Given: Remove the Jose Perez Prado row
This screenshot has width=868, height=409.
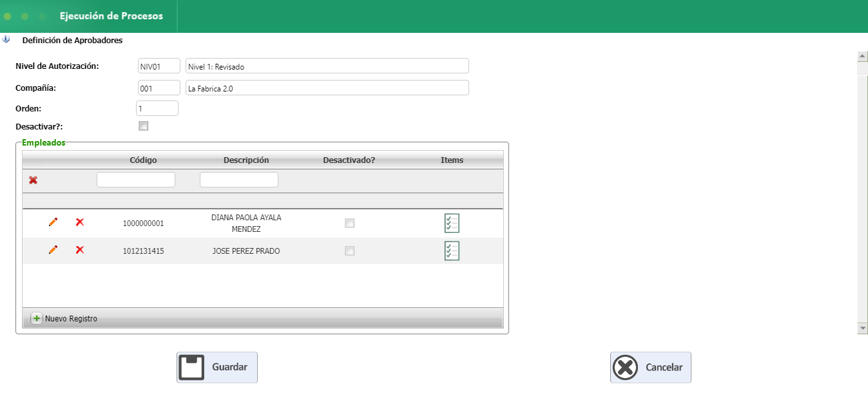Looking at the screenshot, I should pos(80,250).
